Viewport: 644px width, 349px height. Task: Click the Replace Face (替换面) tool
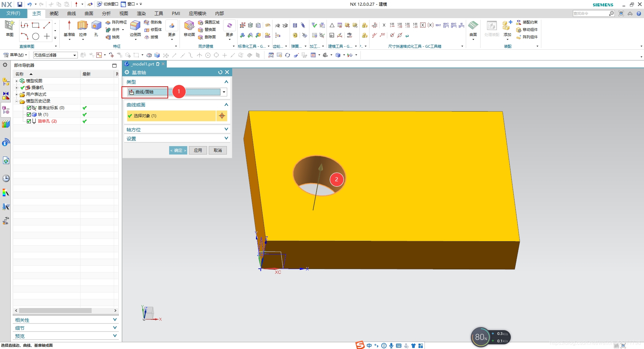(207, 30)
